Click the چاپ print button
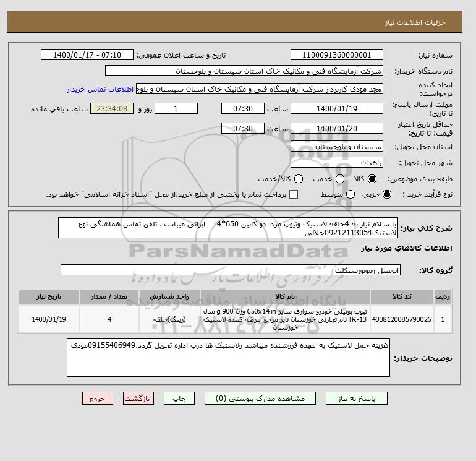 tap(179, 399)
